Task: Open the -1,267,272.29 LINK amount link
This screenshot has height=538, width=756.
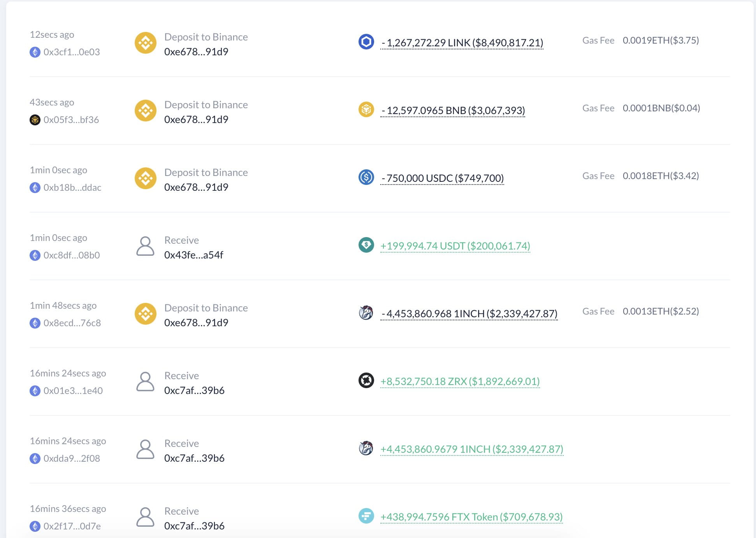Action: tap(462, 43)
